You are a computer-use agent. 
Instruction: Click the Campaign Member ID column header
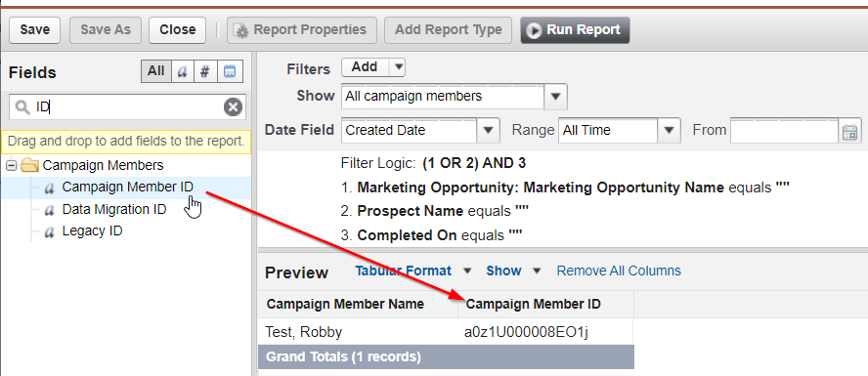(x=534, y=304)
